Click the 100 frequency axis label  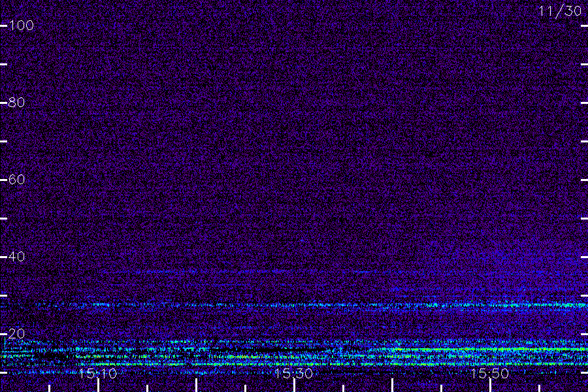click(22, 25)
